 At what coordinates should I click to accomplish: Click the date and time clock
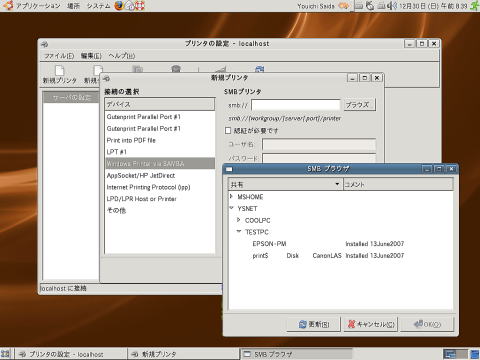[433, 6]
